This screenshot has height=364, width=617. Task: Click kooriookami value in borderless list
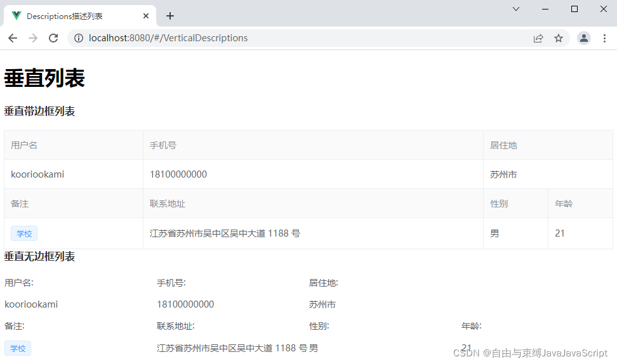31,304
